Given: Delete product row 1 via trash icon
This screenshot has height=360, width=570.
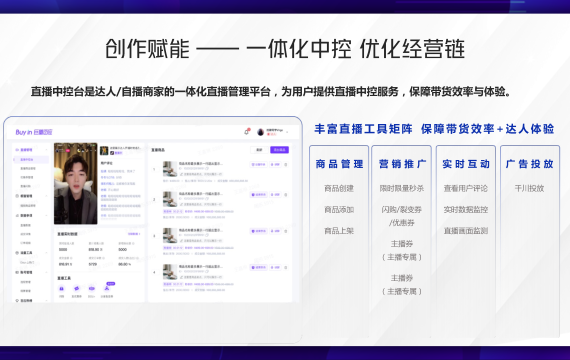Looking at the screenshot, I should point(286,164).
